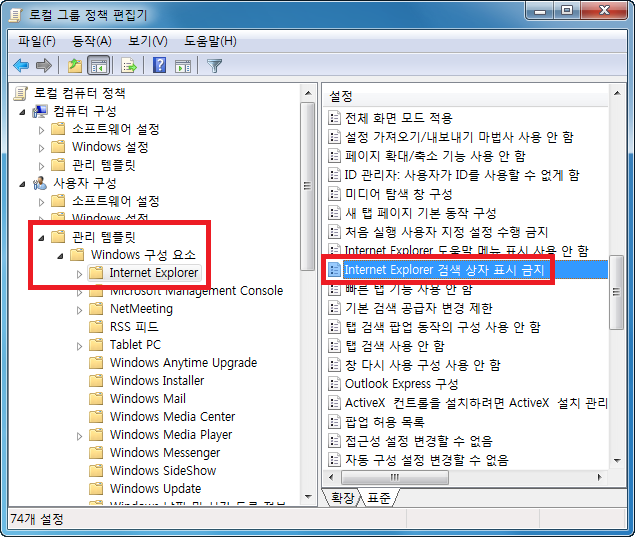This screenshot has height=537, width=635.
Task: Select 페이지 확대/축소 기능 사용 안 함
Action: (435, 156)
